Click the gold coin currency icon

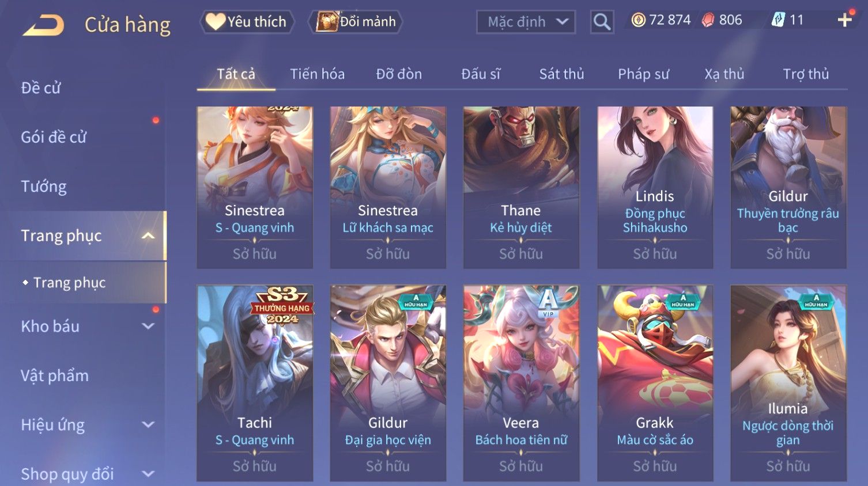pyautogui.click(x=638, y=20)
